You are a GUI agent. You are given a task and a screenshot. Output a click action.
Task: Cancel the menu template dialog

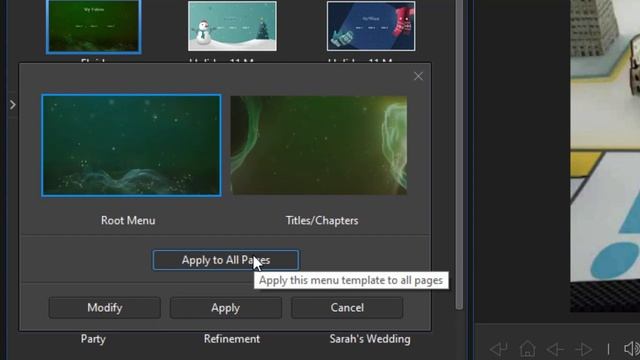point(347,307)
